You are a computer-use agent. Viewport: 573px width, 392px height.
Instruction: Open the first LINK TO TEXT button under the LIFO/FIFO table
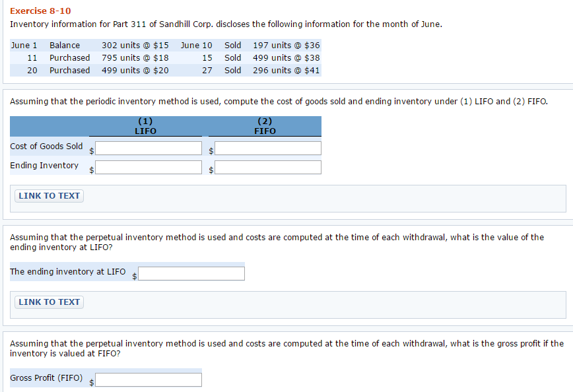click(x=50, y=196)
